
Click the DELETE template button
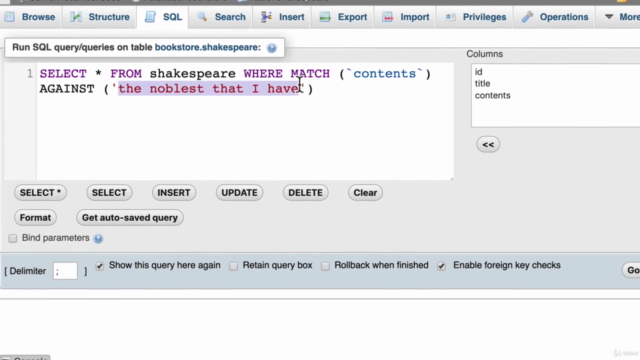[305, 193]
